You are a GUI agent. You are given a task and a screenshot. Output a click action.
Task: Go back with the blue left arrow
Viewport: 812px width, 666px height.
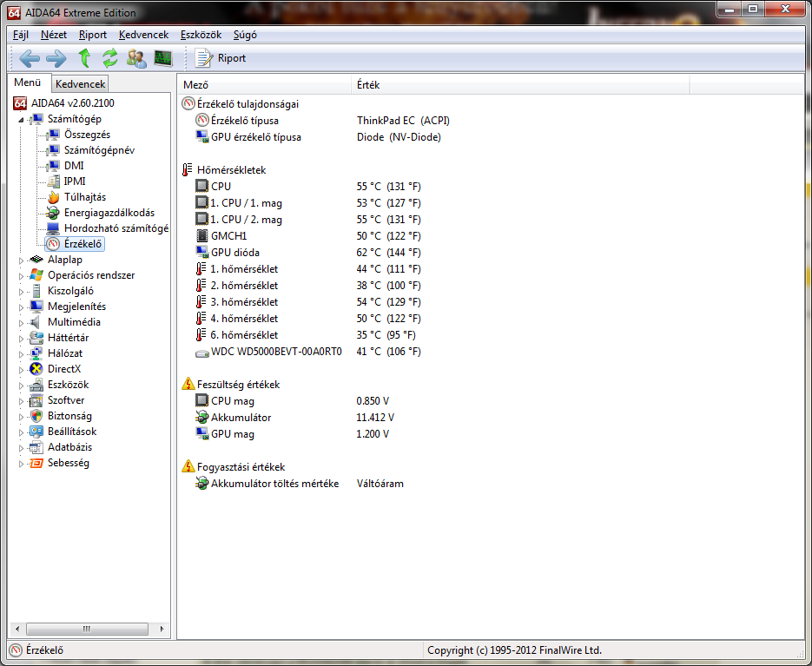pos(30,58)
